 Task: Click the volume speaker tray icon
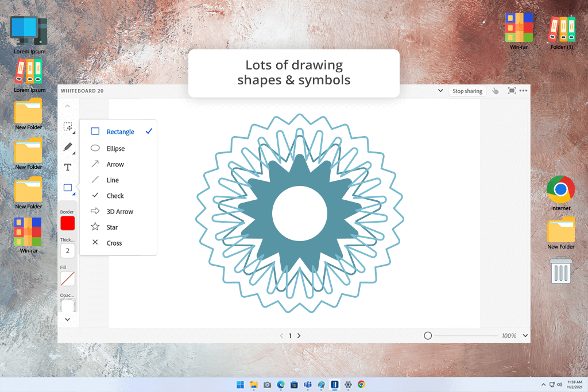pos(559,385)
